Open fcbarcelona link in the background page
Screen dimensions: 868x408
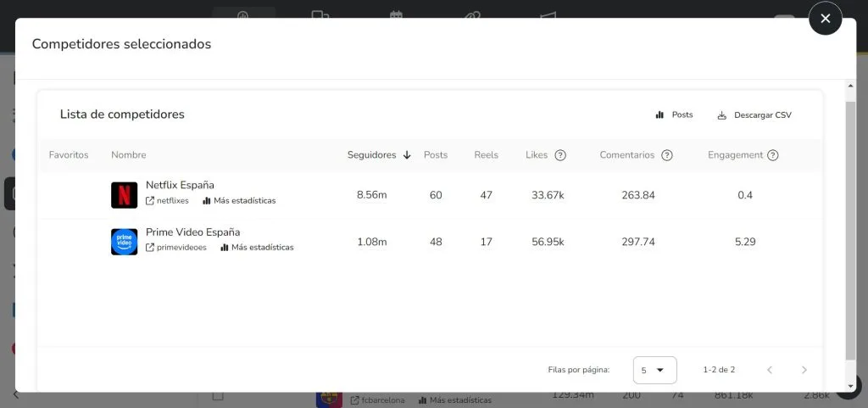pos(377,400)
